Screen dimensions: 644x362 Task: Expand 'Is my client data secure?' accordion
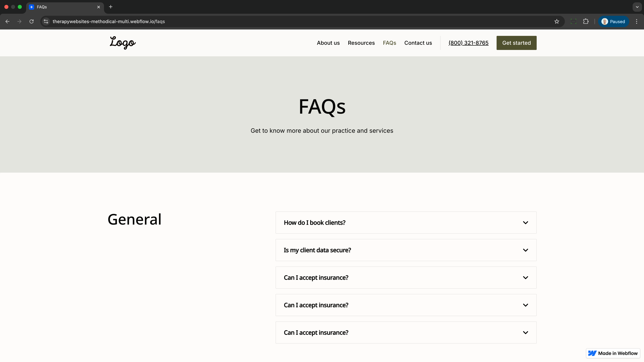coord(406,250)
